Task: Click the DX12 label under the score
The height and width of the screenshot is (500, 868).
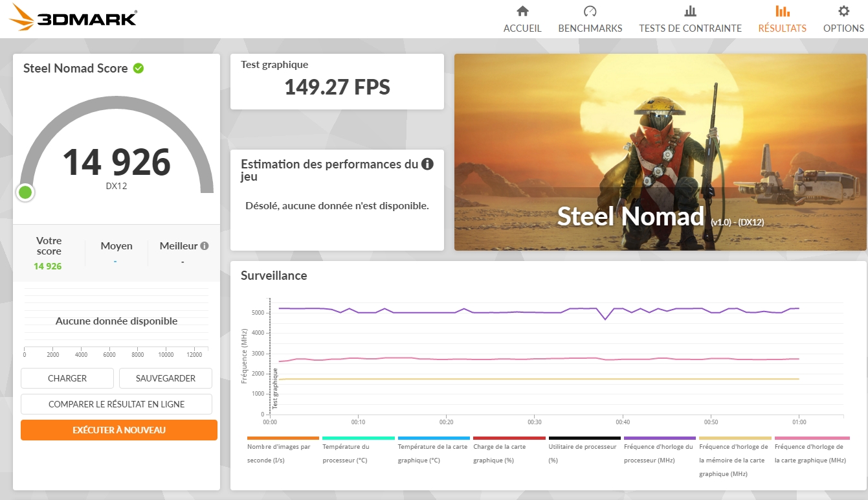Action: [x=117, y=186]
